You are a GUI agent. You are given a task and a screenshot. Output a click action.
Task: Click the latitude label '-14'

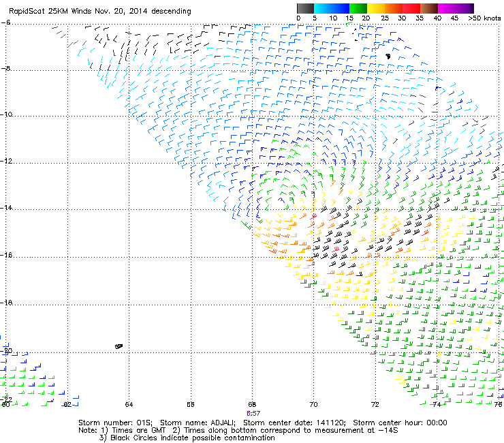click(x=7, y=208)
